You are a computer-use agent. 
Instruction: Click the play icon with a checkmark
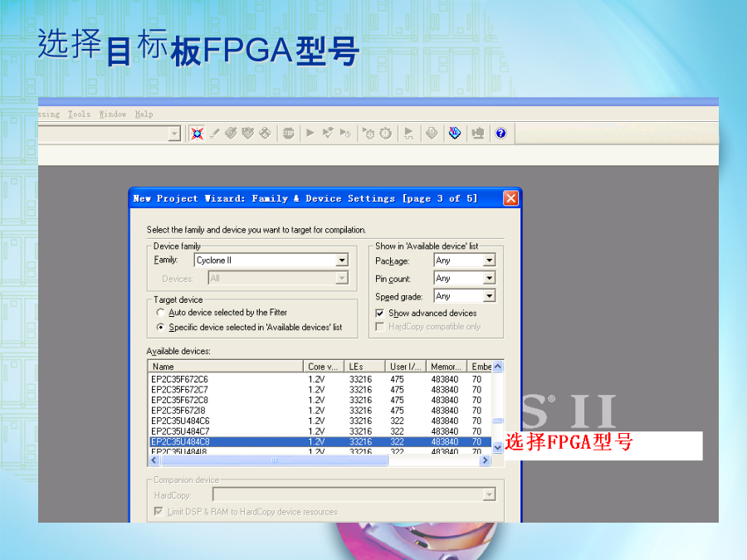pyautogui.click(x=328, y=134)
